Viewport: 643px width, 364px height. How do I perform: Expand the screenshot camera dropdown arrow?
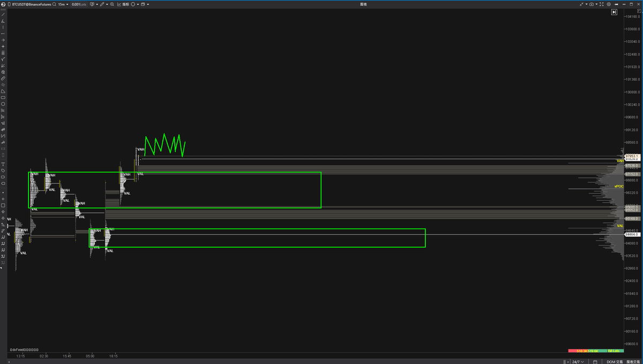coord(596,4)
